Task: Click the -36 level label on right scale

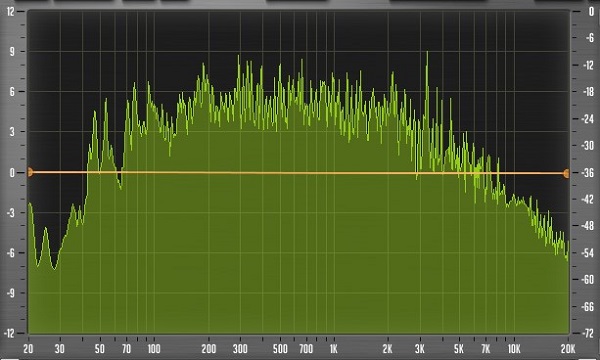Action: pos(587,173)
